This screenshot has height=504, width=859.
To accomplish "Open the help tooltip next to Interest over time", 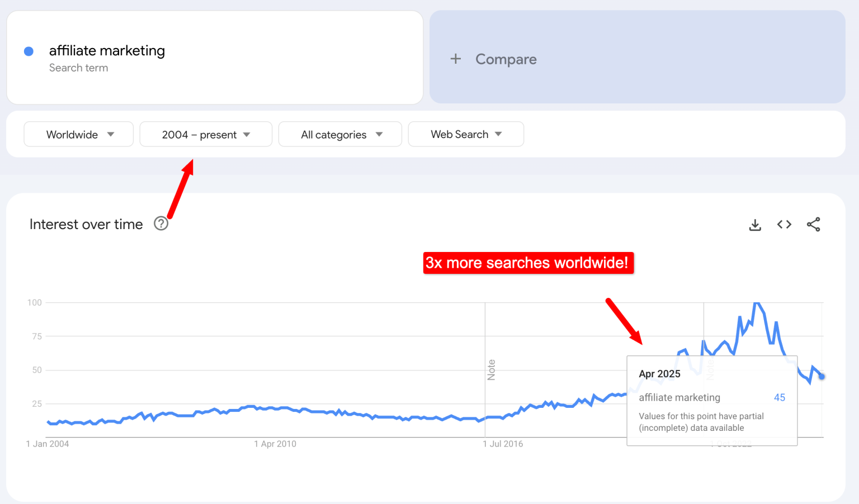I will click(161, 223).
